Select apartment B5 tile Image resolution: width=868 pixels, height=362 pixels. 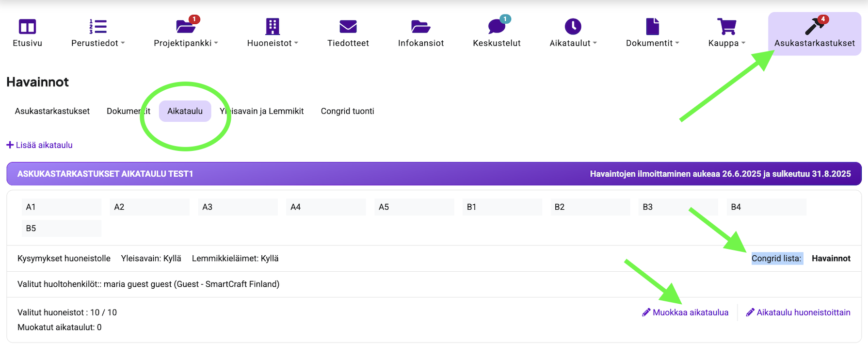point(61,228)
